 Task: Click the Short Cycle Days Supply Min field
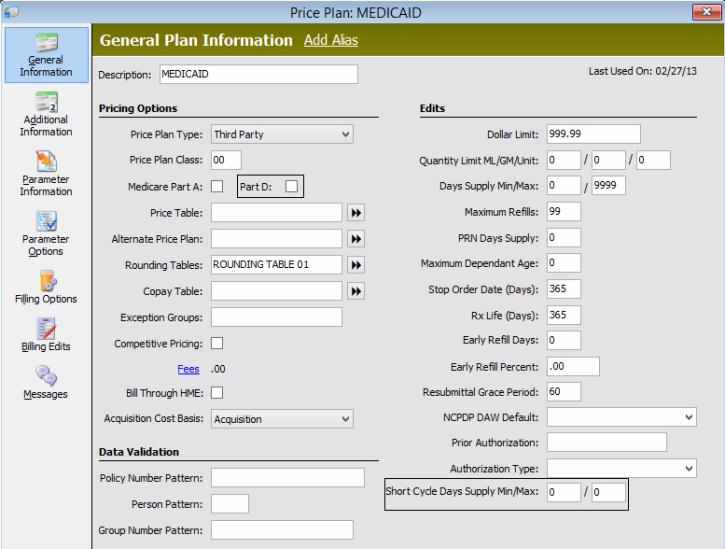564,492
